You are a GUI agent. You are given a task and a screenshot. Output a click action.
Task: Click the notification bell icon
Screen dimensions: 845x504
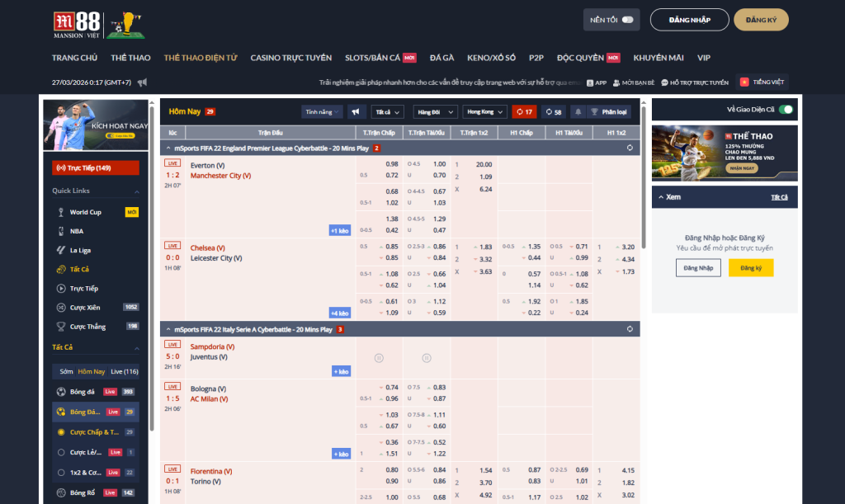[578, 112]
